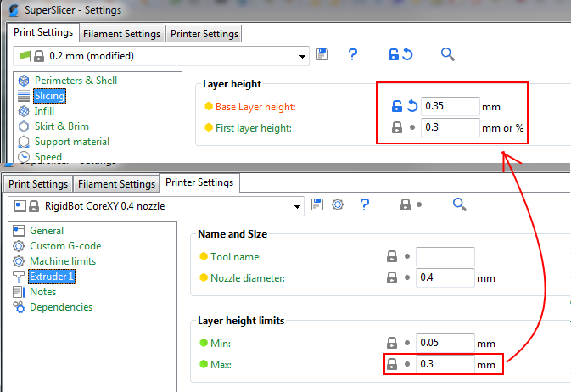Screen dimensions: 571x392
Task: Click the lock icon beside Max layer height
Action: 392,364
